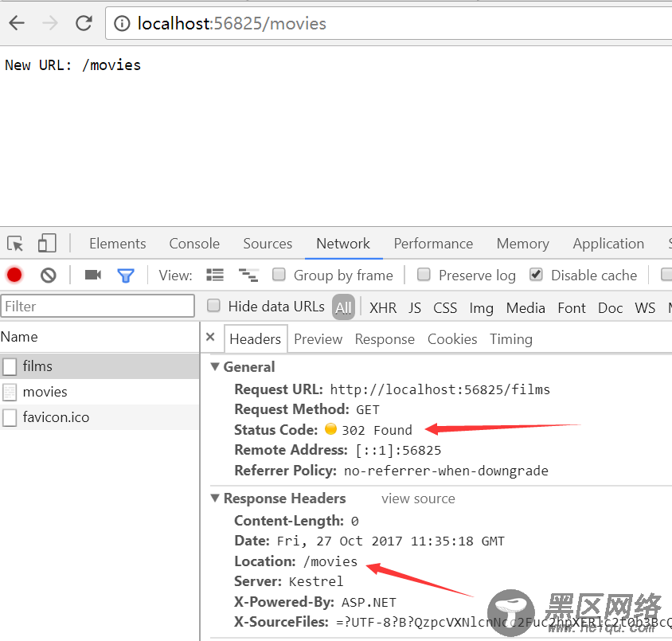The height and width of the screenshot is (641, 672).
Task: Switch to the Headers details tab
Action: [256, 339]
